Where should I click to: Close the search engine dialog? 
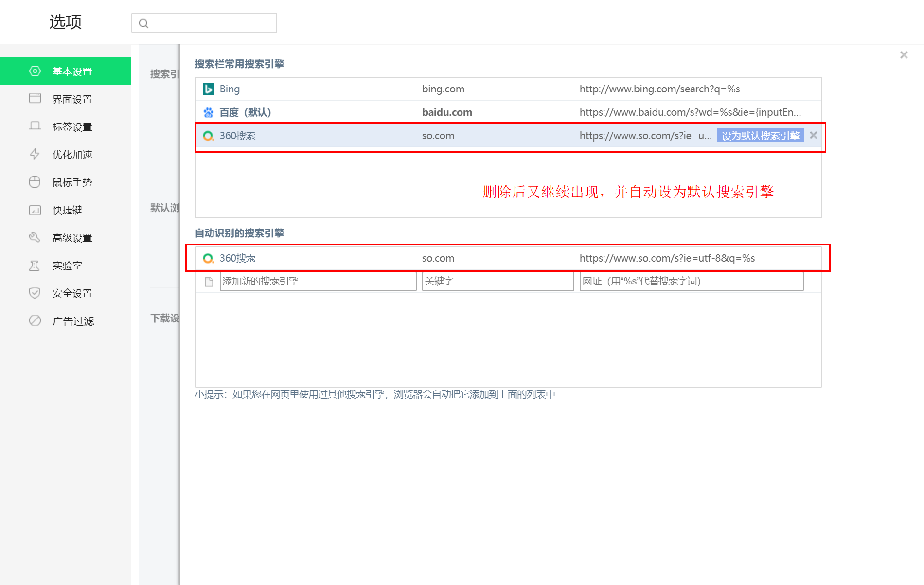[904, 55]
